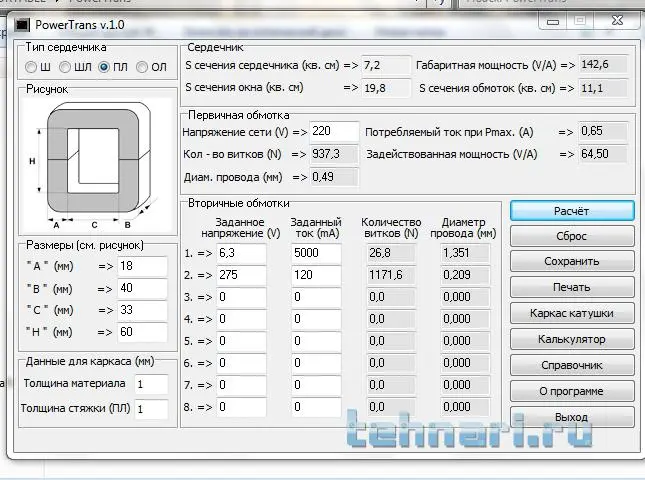Screen dimensions: 645x480
Task: Click the Расчёт button
Action: point(571,211)
